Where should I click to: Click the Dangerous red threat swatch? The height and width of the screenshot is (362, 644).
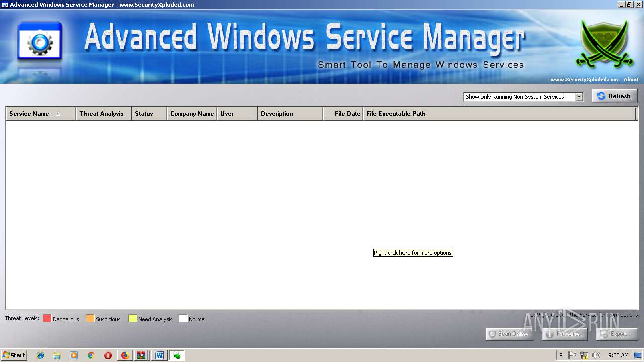pos(47,318)
